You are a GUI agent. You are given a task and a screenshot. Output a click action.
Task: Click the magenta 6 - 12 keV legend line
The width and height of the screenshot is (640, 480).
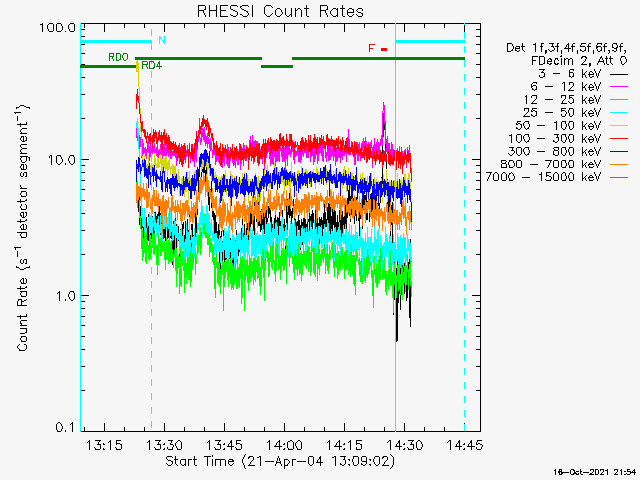[619, 87]
